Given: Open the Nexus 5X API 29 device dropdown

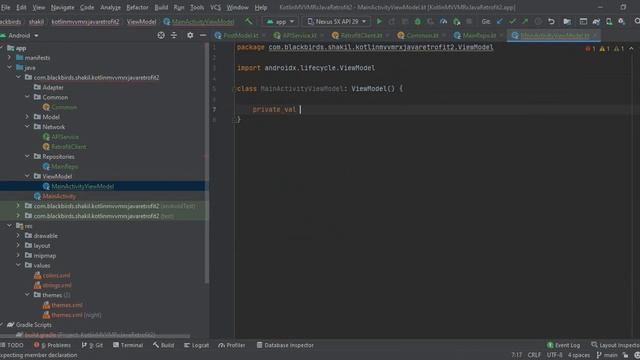Looking at the screenshot, I should click(337, 21).
